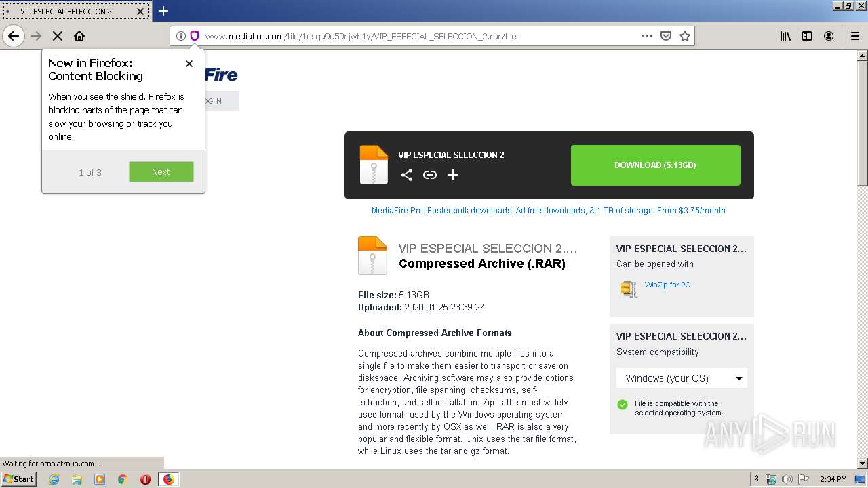Switch to Firefox in the taskbar

168,479
